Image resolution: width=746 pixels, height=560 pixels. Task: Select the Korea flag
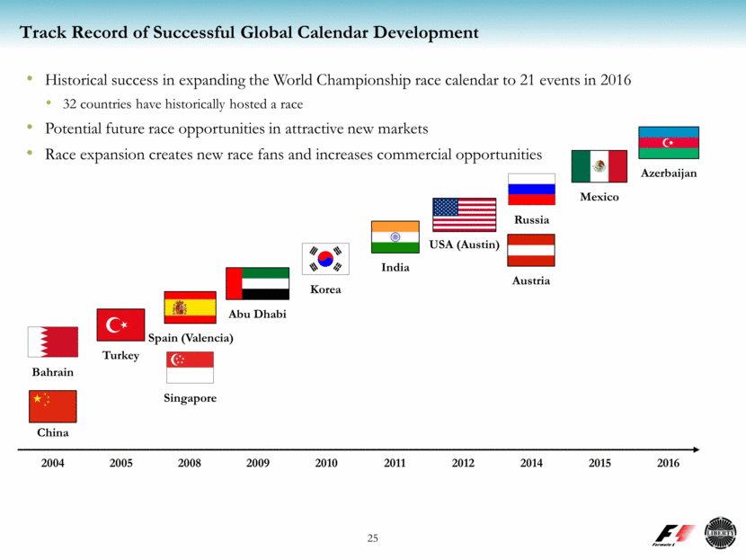tap(324, 259)
